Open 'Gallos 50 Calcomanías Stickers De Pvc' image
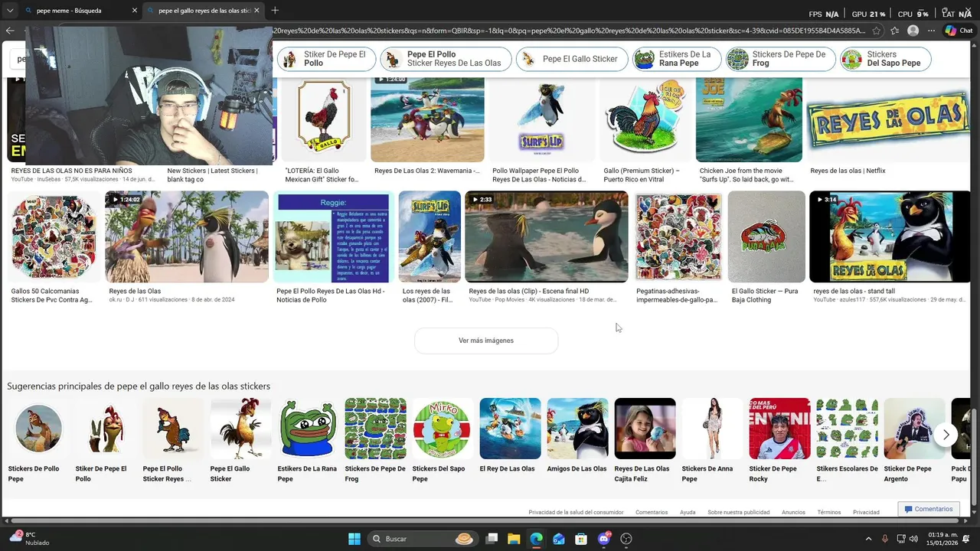The height and width of the screenshot is (551, 980). (x=54, y=237)
